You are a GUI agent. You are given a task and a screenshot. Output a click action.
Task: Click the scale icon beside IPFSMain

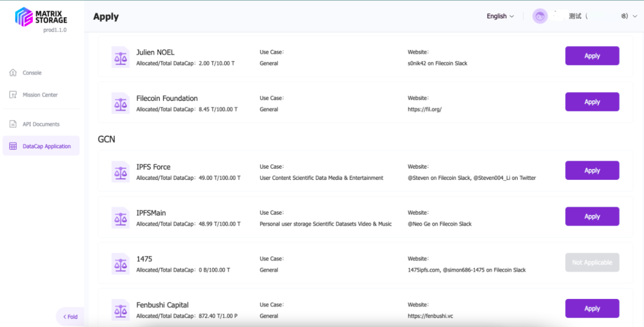[120, 216]
